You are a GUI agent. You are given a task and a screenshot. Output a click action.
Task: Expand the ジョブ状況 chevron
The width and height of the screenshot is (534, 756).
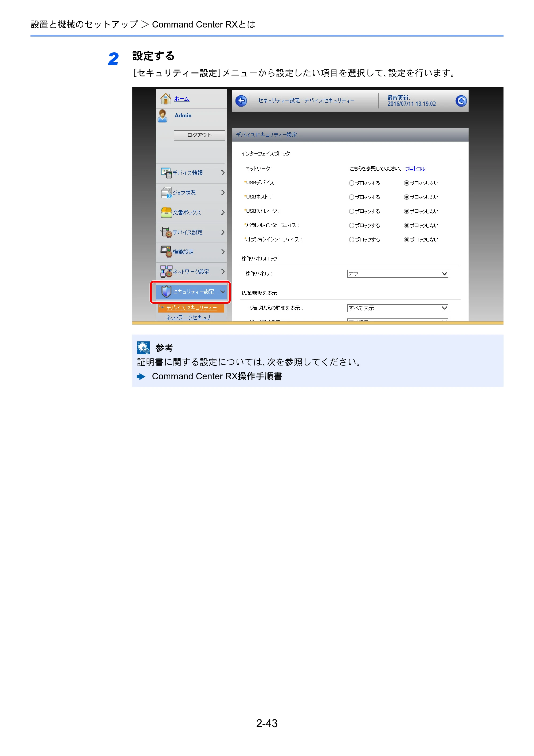point(223,192)
